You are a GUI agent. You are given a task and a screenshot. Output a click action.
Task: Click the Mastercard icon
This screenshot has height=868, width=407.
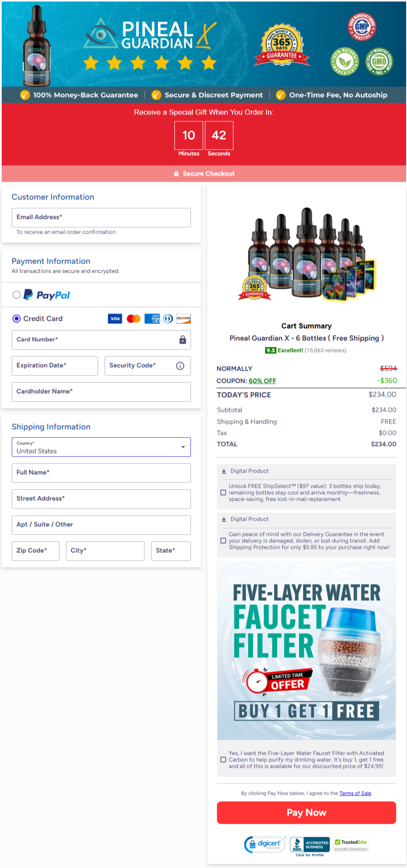pyautogui.click(x=134, y=319)
